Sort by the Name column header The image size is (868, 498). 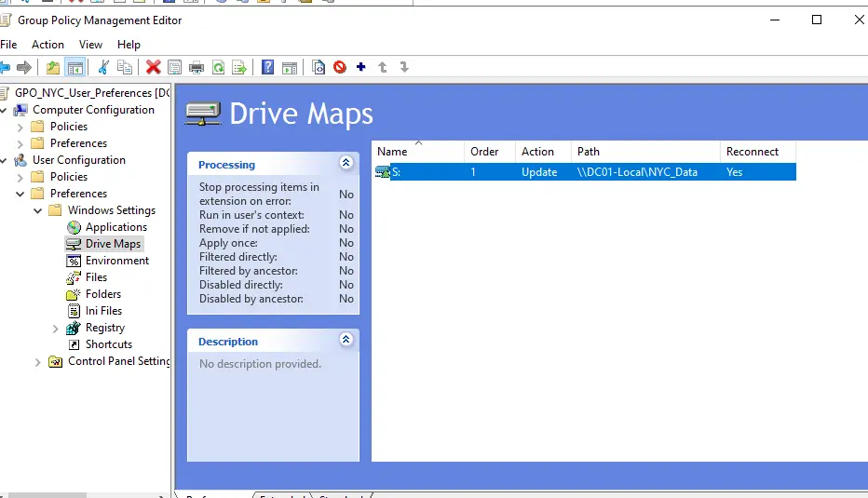point(418,151)
